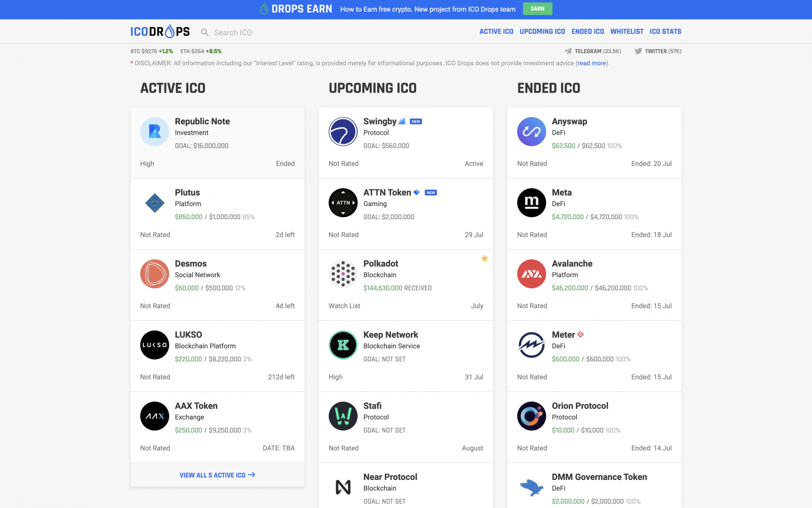Open the ATTN Token project title

tap(387, 192)
